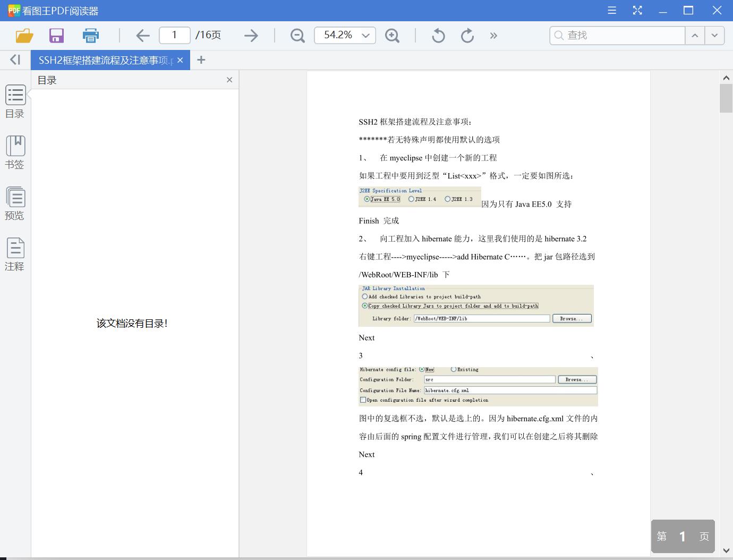Save the document with the floppy icon
Viewport: 733px width, 560px height.
tap(56, 36)
